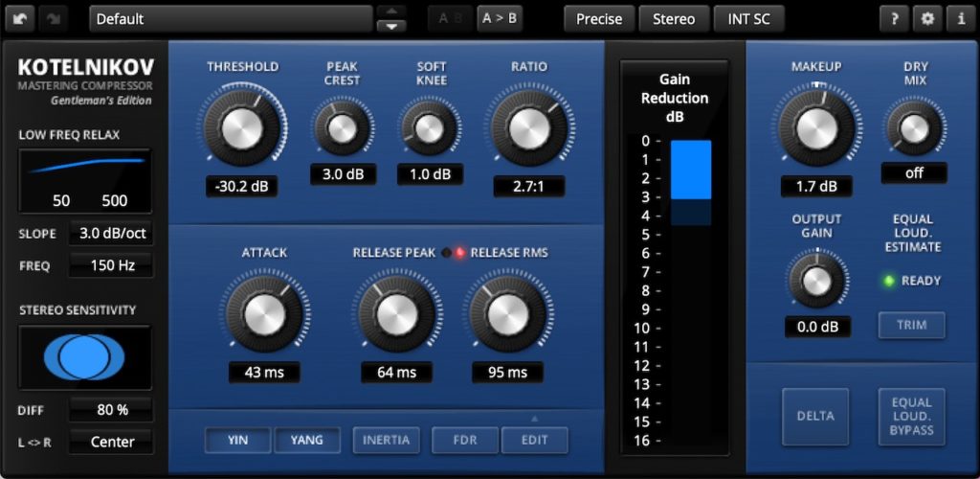Edit the 3.0 dB peak crest value
Screen dimensions: 980x479
(x=344, y=173)
